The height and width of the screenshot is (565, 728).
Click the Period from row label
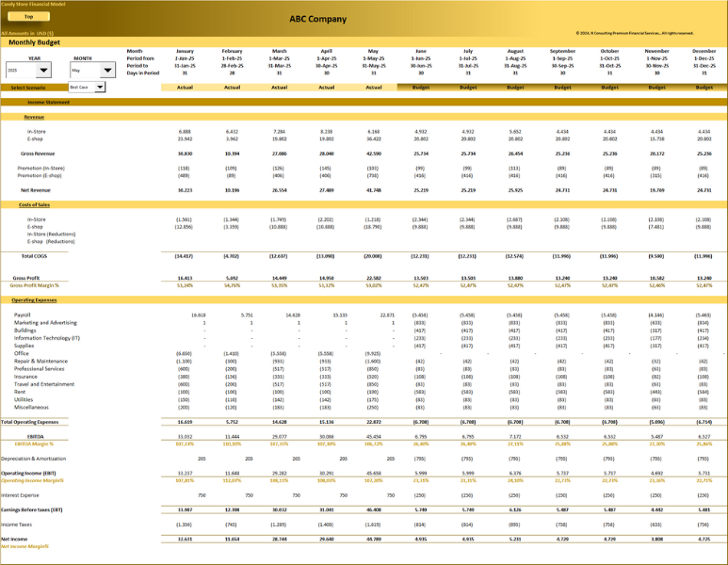(x=140, y=58)
